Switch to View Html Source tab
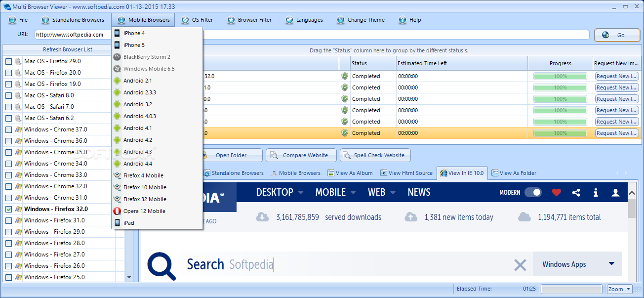This screenshot has width=644, height=298. click(406, 173)
